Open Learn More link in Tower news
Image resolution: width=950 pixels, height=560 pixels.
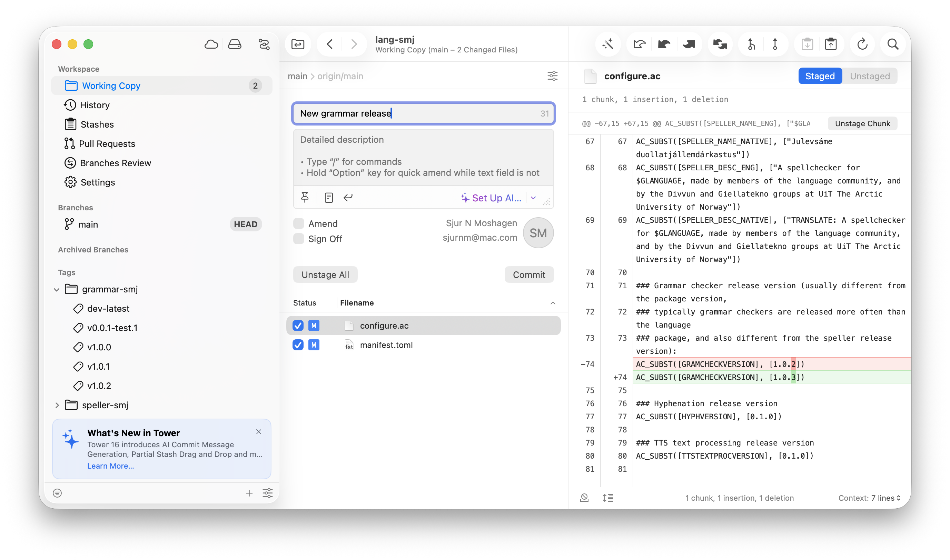pos(111,466)
